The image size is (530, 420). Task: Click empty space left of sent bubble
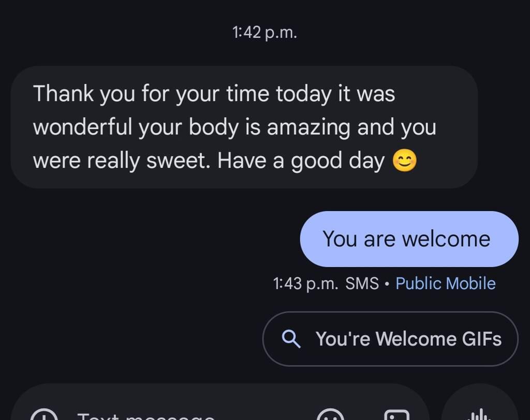click(155, 239)
